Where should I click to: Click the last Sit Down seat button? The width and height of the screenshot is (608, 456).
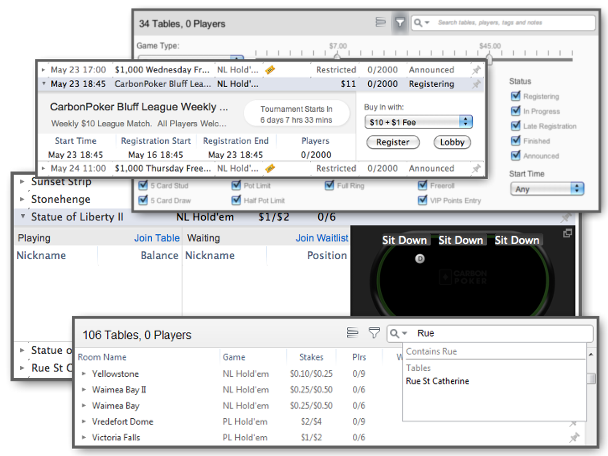coord(517,240)
